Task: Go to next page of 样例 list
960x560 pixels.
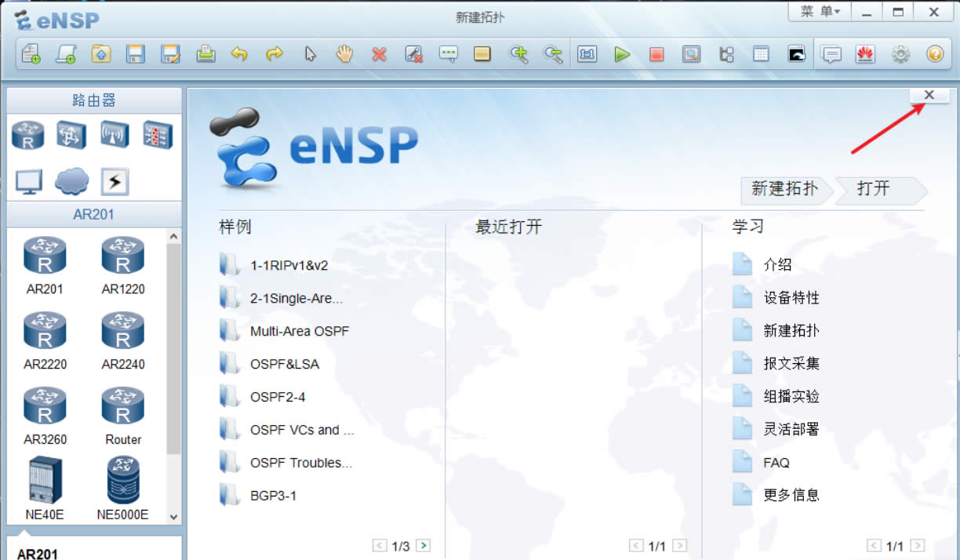Action: click(423, 546)
